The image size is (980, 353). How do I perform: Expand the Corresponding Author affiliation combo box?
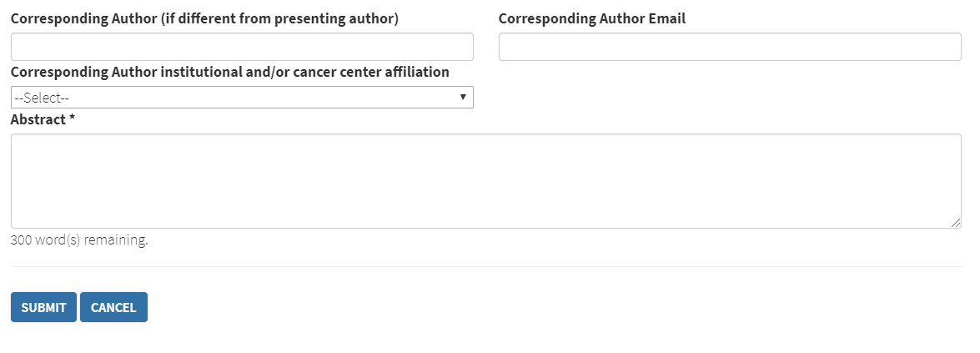(242, 98)
